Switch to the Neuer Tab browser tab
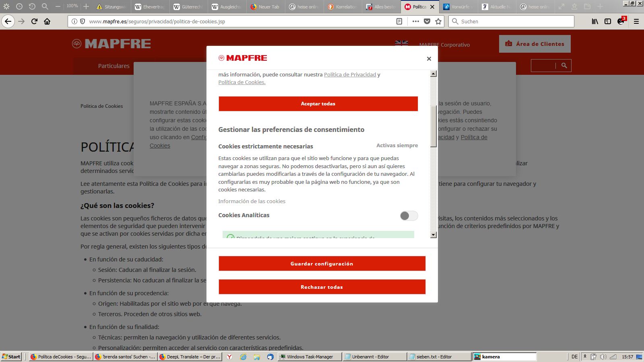 265,7
